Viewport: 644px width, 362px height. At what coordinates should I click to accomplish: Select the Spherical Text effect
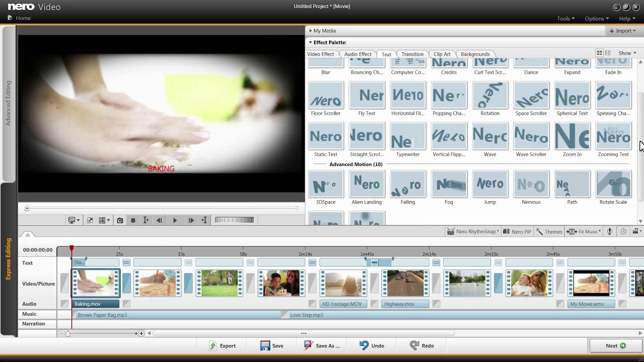coord(572,99)
